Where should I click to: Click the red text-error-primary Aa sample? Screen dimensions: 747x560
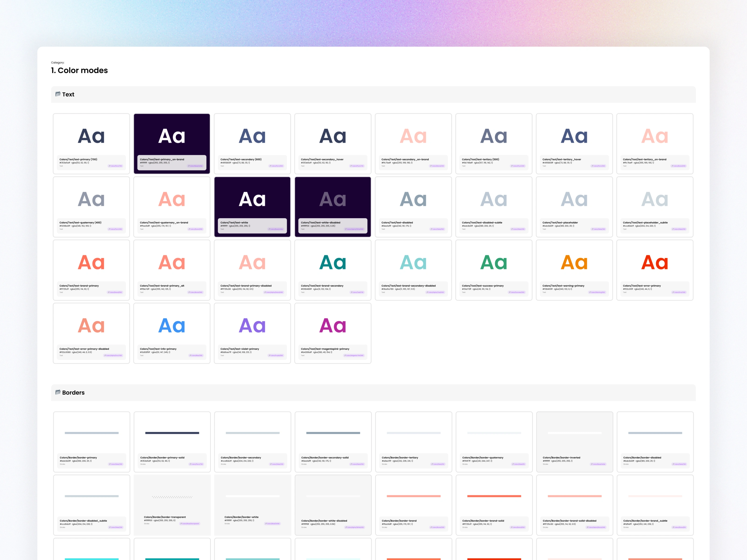(x=655, y=262)
